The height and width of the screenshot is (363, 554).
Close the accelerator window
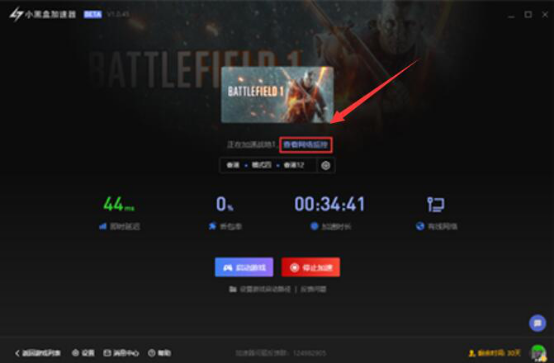(x=545, y=14)
